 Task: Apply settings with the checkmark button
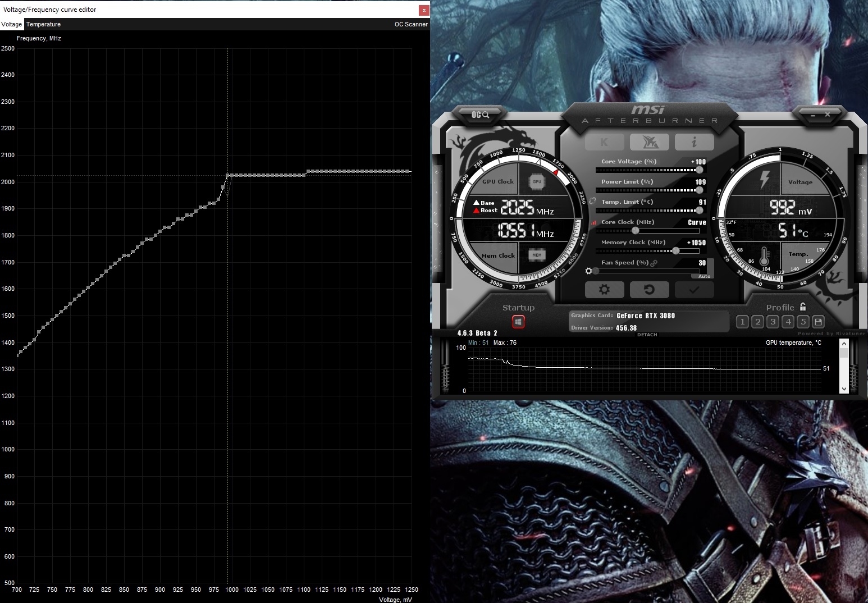coord(695,290)
